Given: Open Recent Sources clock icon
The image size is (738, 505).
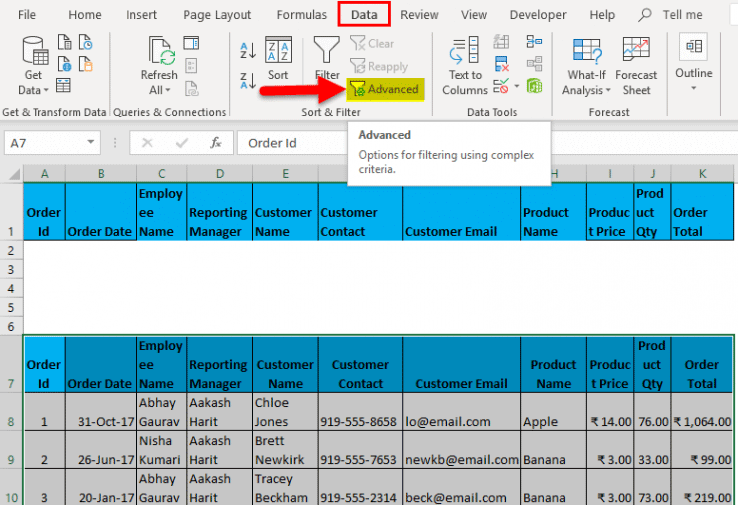Looking at the screenshot, I should 85,42.
